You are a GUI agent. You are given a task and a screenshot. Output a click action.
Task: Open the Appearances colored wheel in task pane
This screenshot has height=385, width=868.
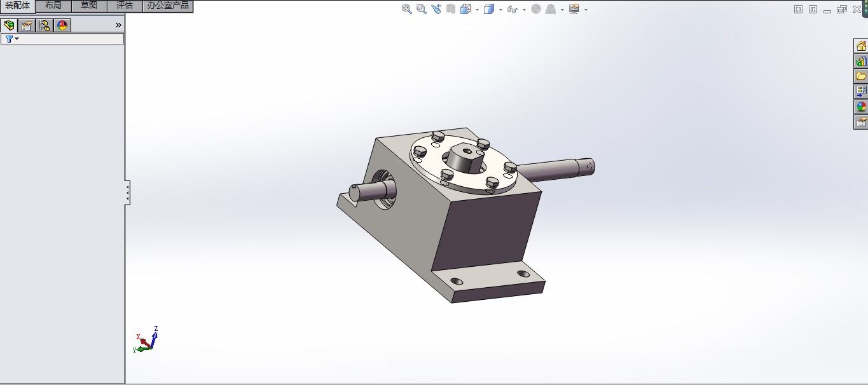point(861,106)
